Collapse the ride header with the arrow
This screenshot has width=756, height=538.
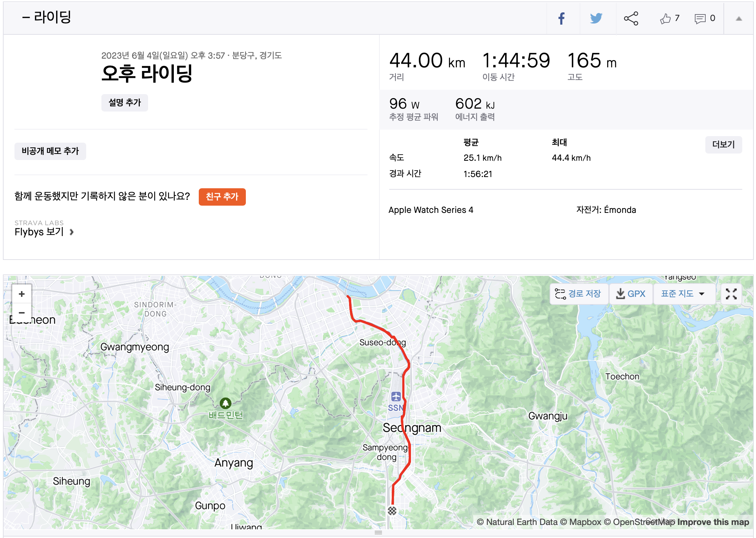pyautogui.click(x=739, y=18)
